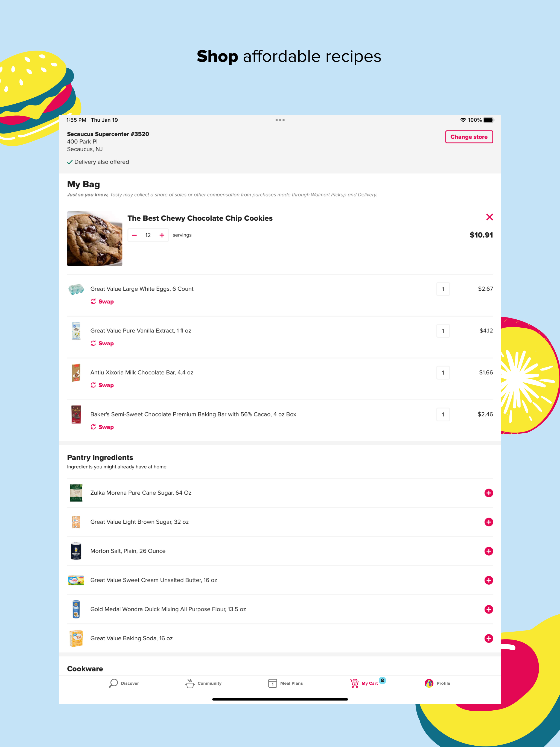Open the chocolate chip cookie recipe thumbnail
The height and width of the screenshot is (747, 560).
[95, 238]
